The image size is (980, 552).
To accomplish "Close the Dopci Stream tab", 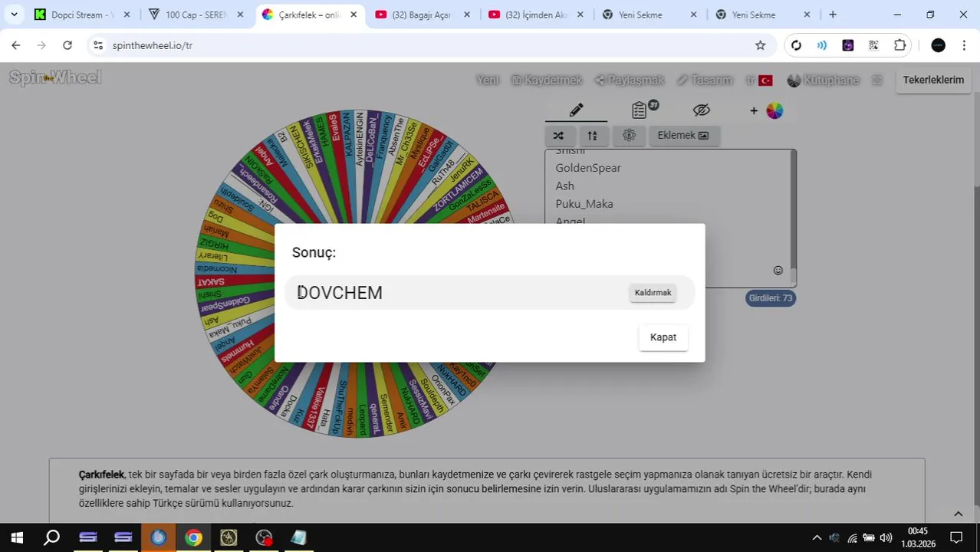I will [x=127, y=15].
